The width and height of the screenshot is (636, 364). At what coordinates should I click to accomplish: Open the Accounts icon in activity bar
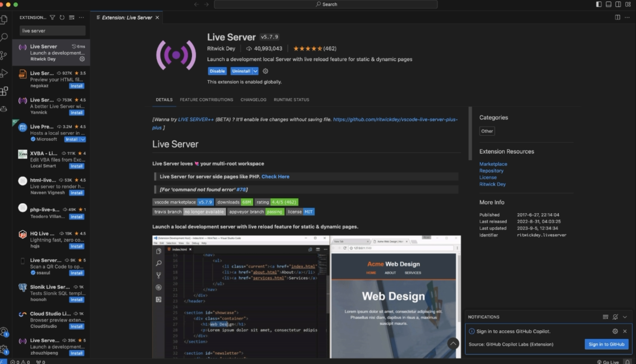point(4,332)
